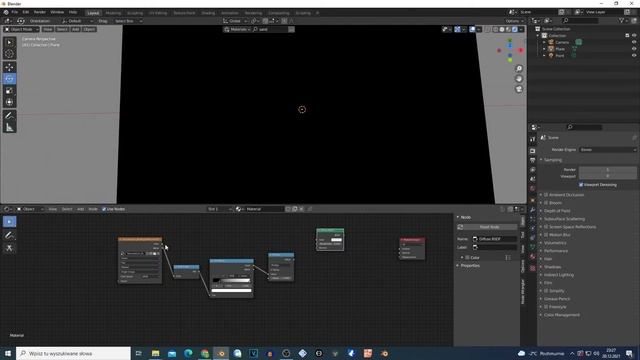Viewport: 640px width, 360px height.
Task: Switch viewport to rendered shading
Action: click(514, 29)
